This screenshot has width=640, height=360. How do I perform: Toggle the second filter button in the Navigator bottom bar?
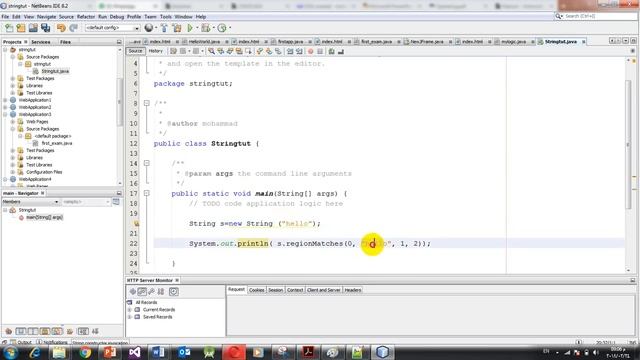click(20, 331)
